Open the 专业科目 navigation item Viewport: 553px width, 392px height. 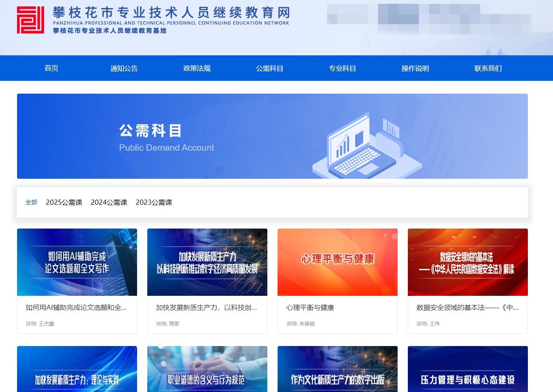[342, 68]
